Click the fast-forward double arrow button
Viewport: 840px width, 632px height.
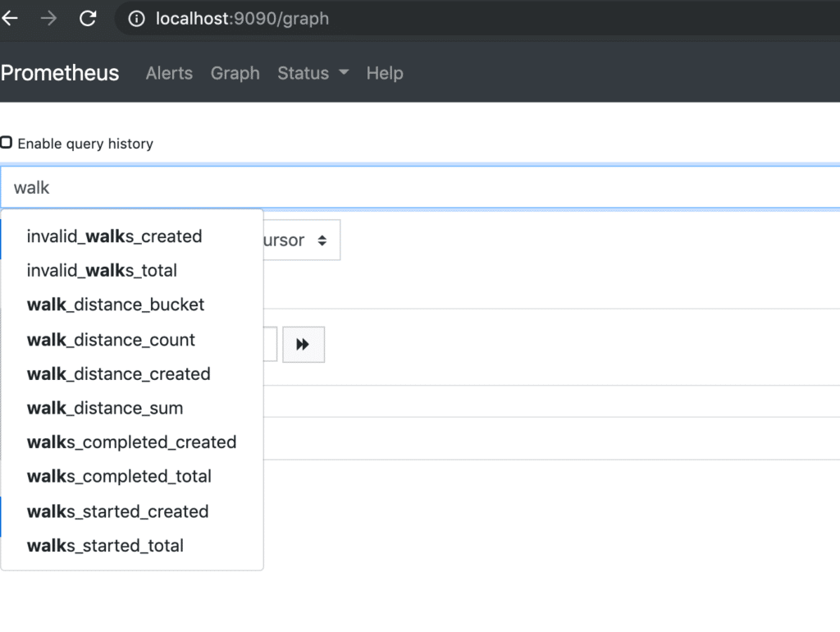(303, 344)
